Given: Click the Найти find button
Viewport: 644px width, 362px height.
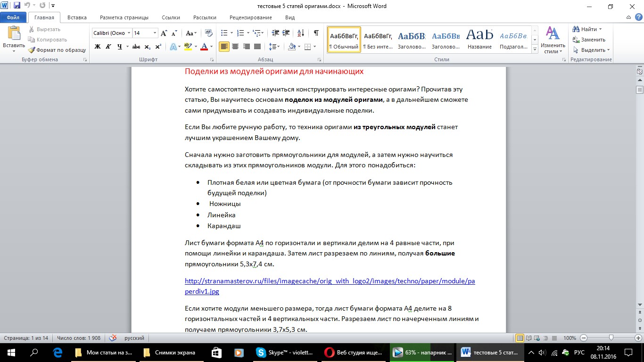Looking at the screenshot, I should pyautogui.click(x=586, y=29).
